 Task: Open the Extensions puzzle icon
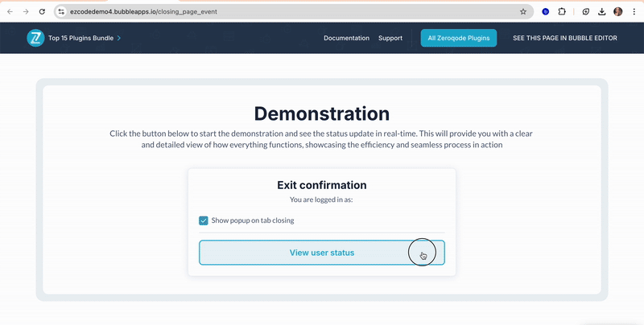click(x=562, y=12)
